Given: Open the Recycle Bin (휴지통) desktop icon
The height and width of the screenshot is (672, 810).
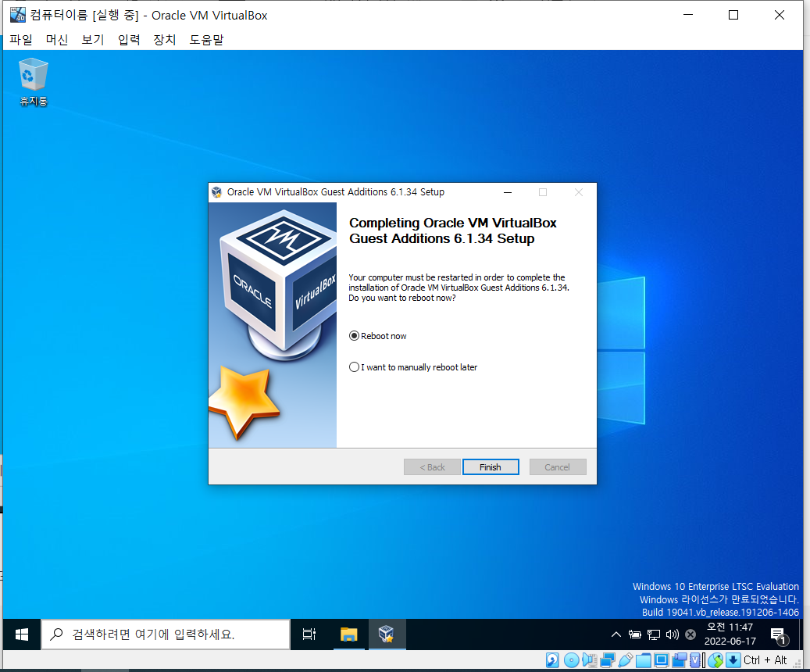Looking at the screenshot, I should [34, 82].
